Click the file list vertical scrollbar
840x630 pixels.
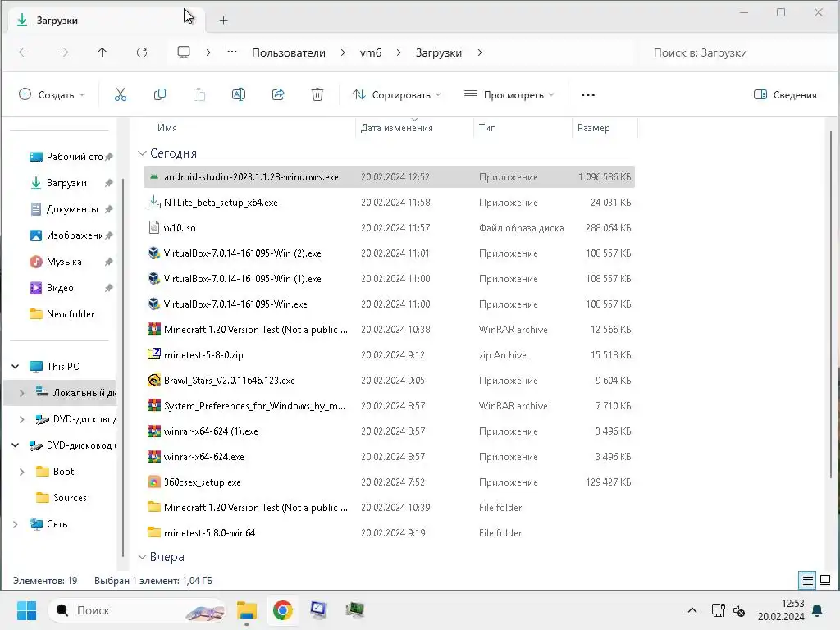831,303
